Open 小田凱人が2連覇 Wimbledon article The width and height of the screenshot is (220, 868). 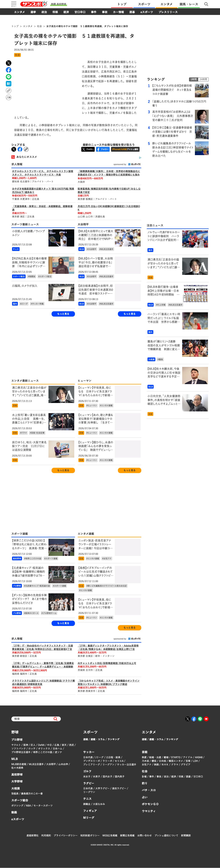coord(28,233)
